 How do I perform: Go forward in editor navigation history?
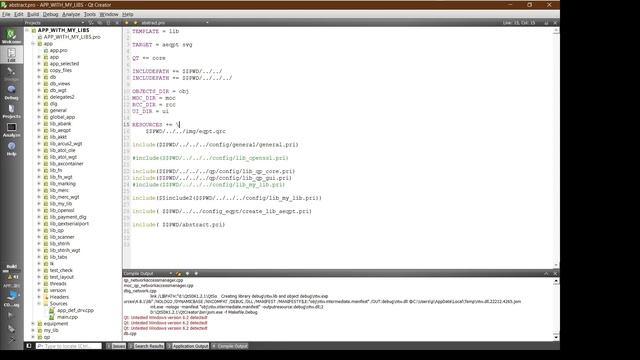pos(135,23)
